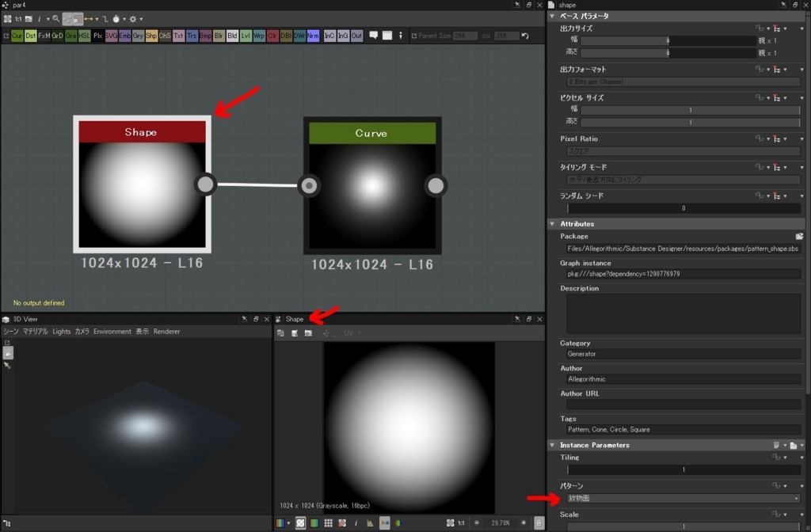
Task: Add a Channel Shuffle (ChS) node
Action: (165, 36)
